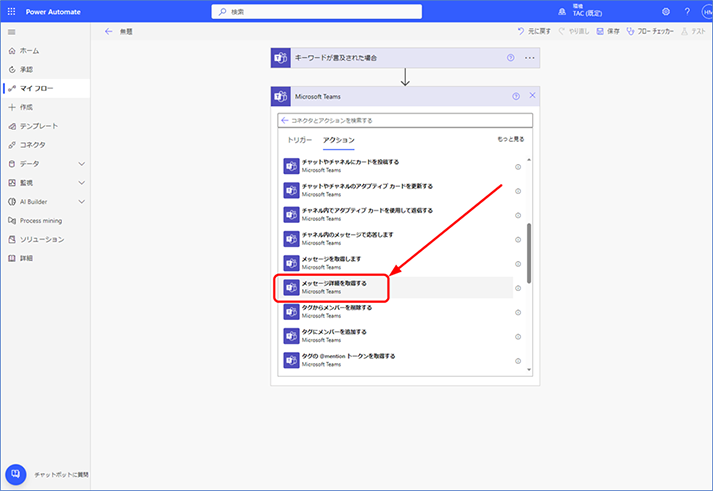The image size is (713, 491).
Task: Select タグにメンバーを追加する action
Action: pyautogui.click(x=398, y=336)
